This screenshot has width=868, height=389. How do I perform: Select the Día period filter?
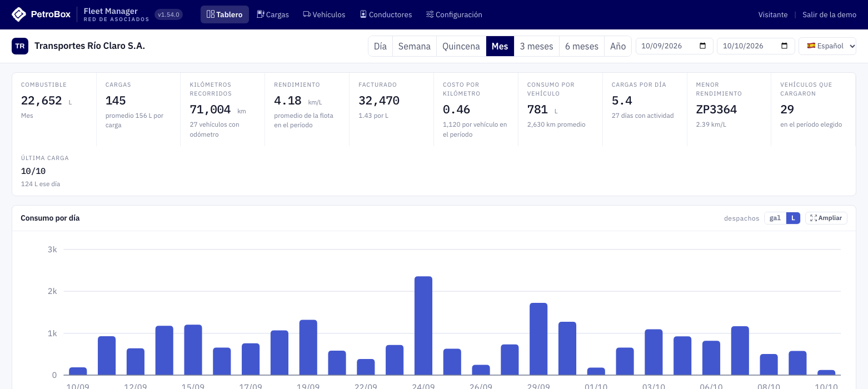click(x=380, y=46)
